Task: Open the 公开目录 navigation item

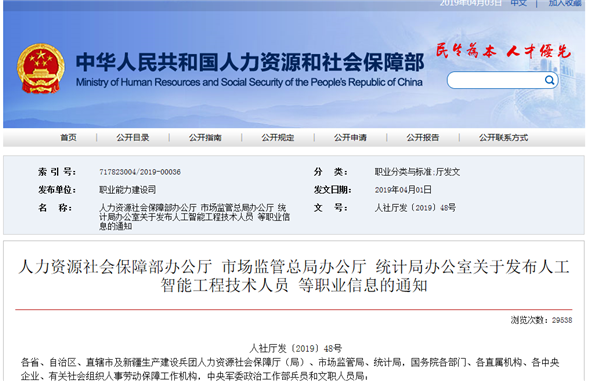Action: click(x=133, y=138)
